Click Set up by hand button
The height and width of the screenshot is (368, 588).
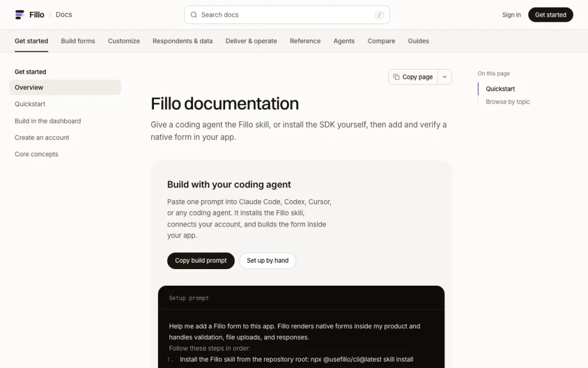click(x=268, y=260)
